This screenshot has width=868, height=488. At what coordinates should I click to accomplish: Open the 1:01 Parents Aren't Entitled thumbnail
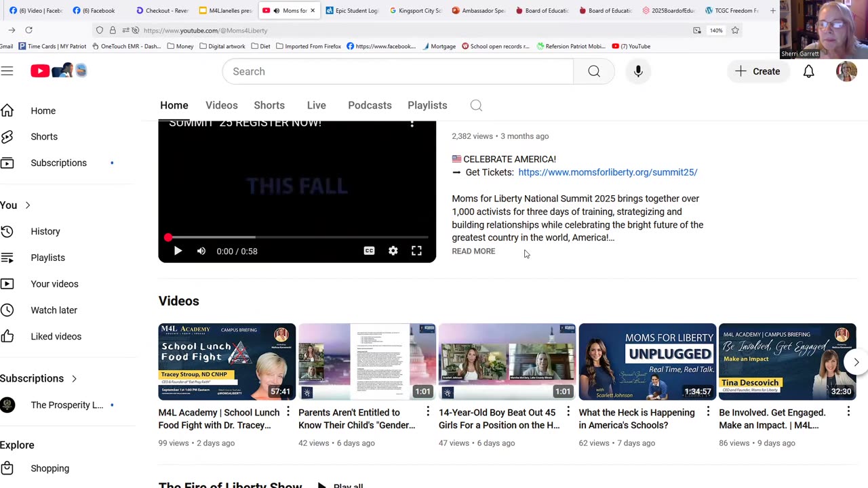367,362
